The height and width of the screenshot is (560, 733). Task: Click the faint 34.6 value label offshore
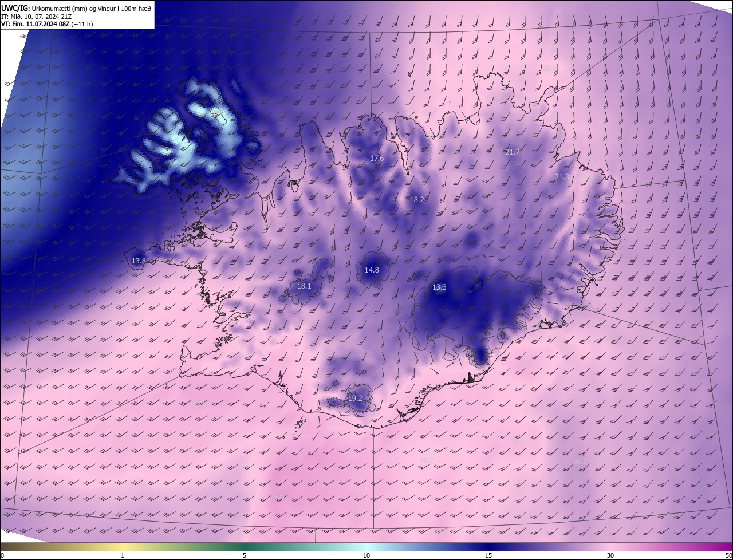[277, 496]
